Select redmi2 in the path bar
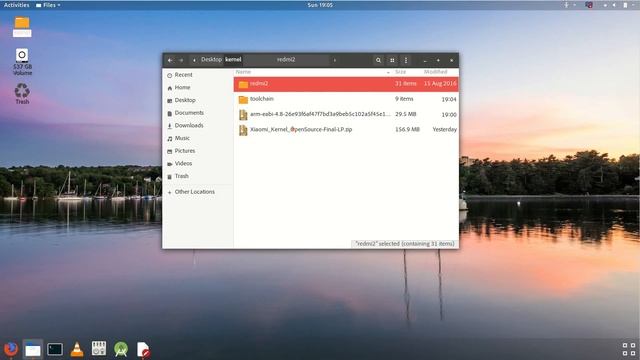Screen dimensions: 640x360 click(286, 60)
